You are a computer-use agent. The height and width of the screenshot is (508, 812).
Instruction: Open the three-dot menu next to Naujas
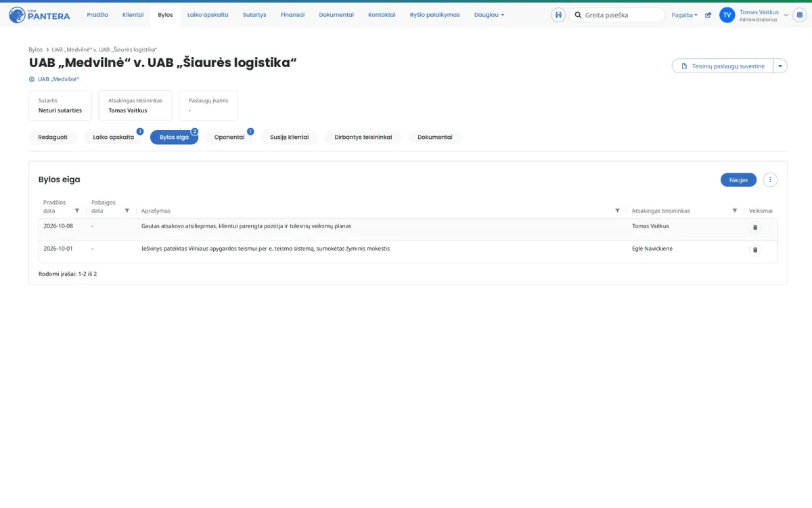click(x=770, y=179)
